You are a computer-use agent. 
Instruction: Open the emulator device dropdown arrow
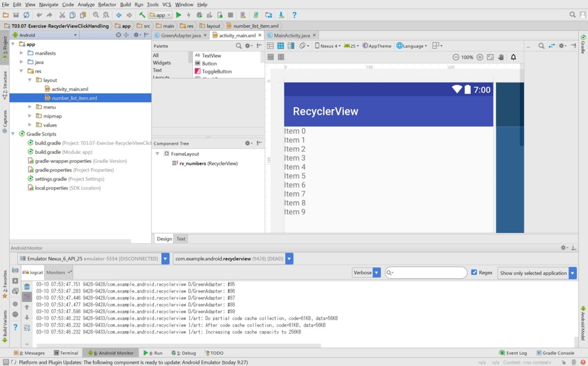[165, 259]
